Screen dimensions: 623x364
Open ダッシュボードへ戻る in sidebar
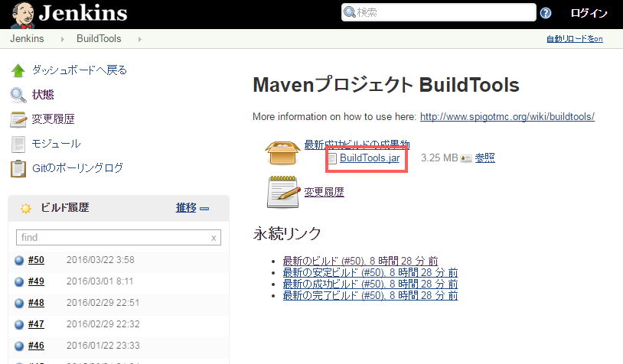80,70
